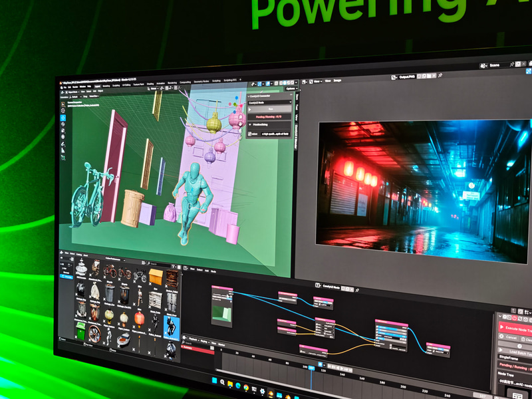This screenshot has width=532, height=399.
Task: Open Follow Preferences import dropdown
Action: 115,259
